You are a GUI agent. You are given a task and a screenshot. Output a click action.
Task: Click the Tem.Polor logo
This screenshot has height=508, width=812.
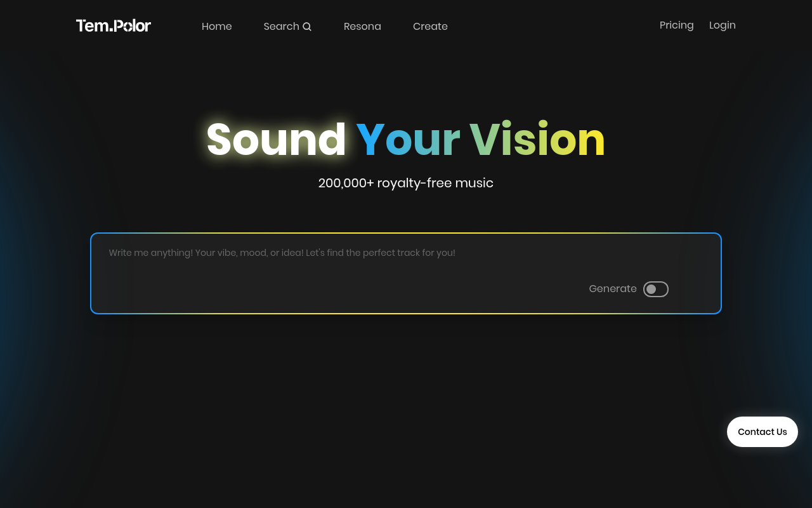tap(114, 26)
